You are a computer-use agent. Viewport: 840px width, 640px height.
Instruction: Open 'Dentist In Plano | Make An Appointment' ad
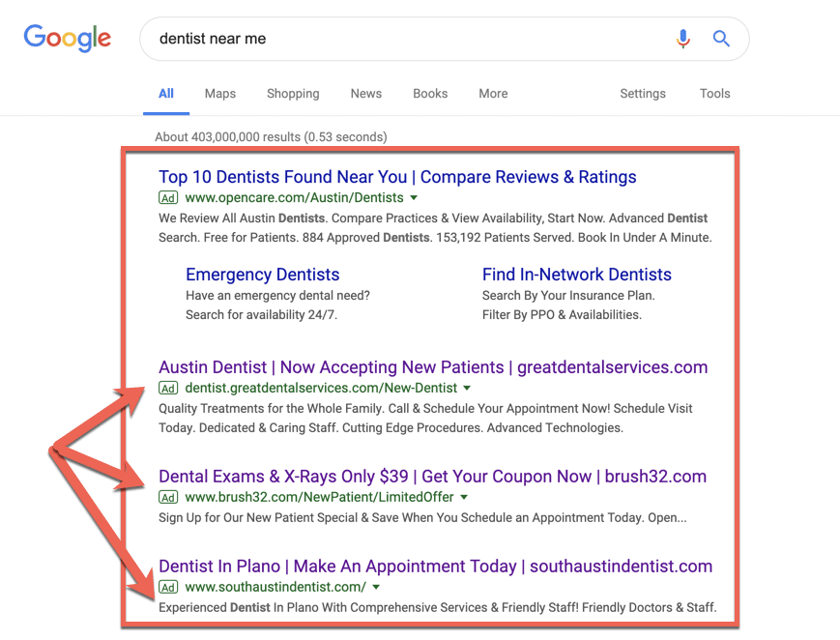[x=436, y=566]
